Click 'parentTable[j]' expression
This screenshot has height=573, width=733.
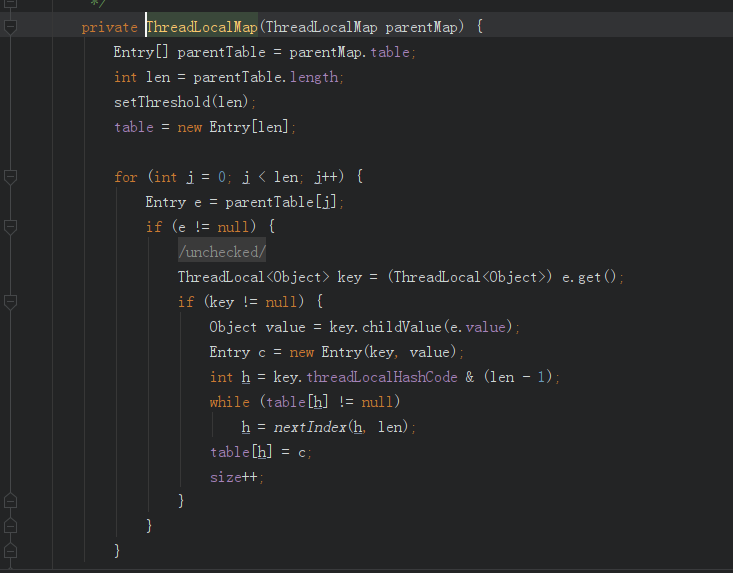(280, 202)
